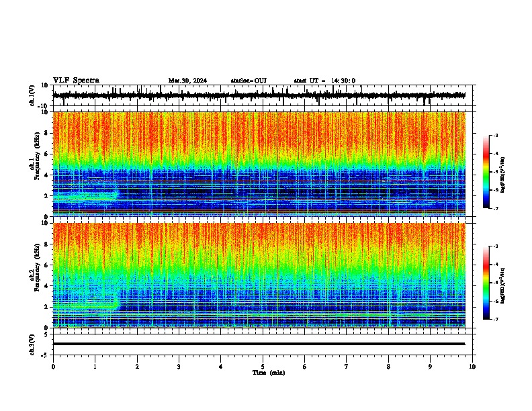
Task: Click the "5" tick on ch.3(V) axis
Action: [46, 334]
